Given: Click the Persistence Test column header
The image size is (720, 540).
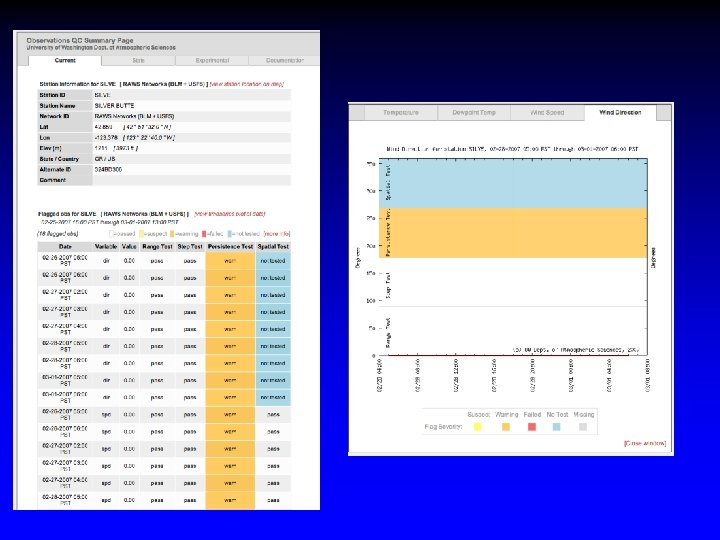Looking at the screenshot, I should (x=230, y=247).
